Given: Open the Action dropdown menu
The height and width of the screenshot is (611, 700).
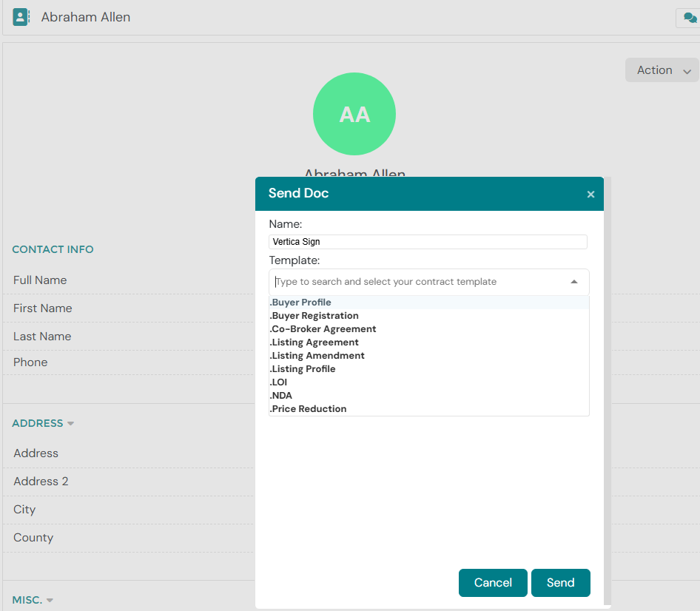Looking at the screenshot, I should click(x=662, y=70).
